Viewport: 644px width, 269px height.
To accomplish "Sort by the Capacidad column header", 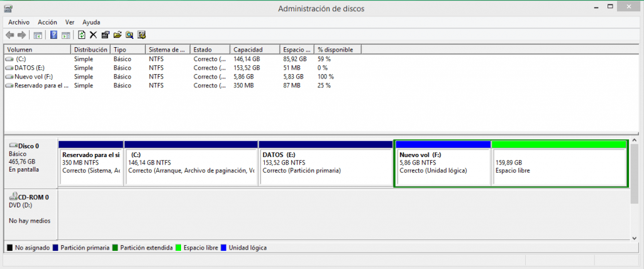I will 254,50.
